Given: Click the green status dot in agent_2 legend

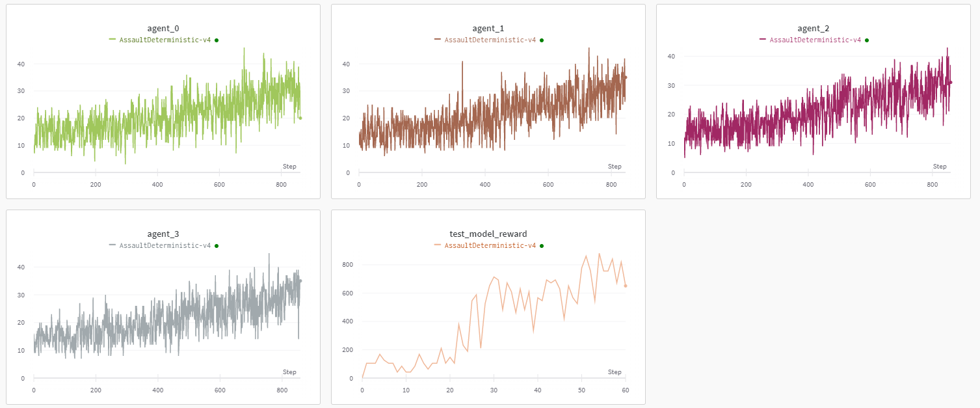Looking at the screenshot, I should [x=867, y=40].
